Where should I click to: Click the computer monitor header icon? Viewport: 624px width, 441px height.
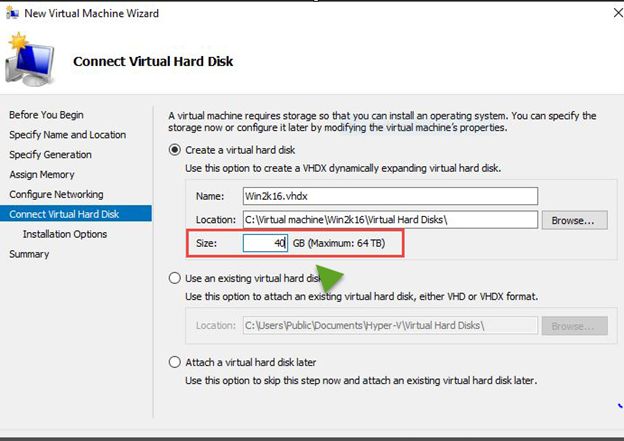(x=29, y=62)
